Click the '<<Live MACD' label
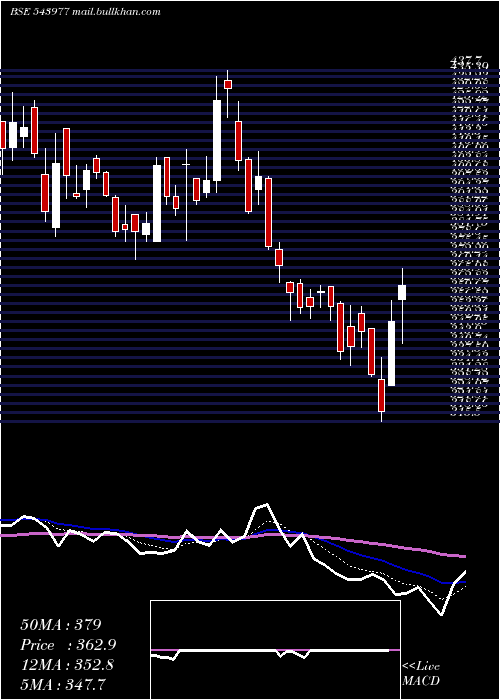This screenshot has height=700, width=500. (x=421, y=674)
